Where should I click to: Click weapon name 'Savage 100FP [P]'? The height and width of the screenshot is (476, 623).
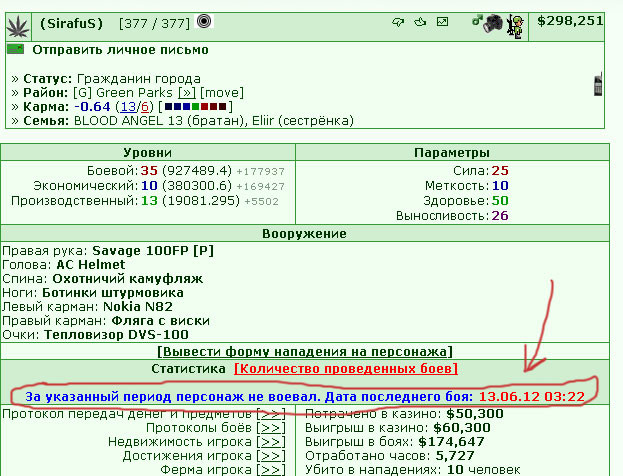pyautogui.click(x=153, y=251)
